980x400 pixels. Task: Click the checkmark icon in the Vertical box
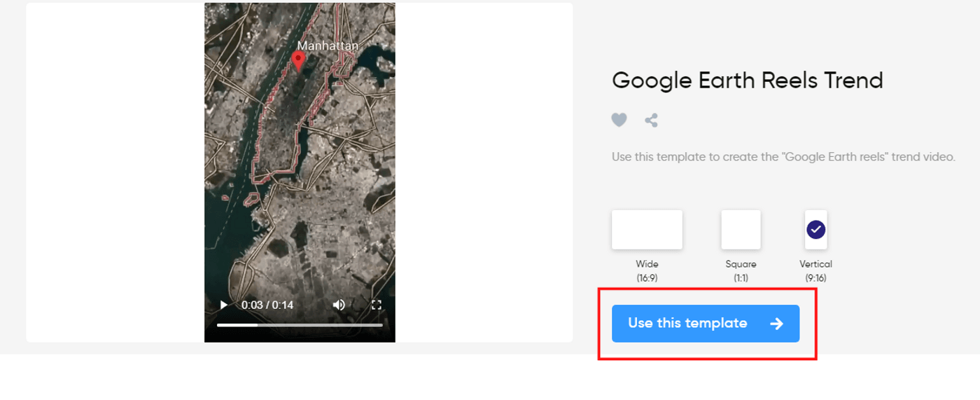click(815, 230)
